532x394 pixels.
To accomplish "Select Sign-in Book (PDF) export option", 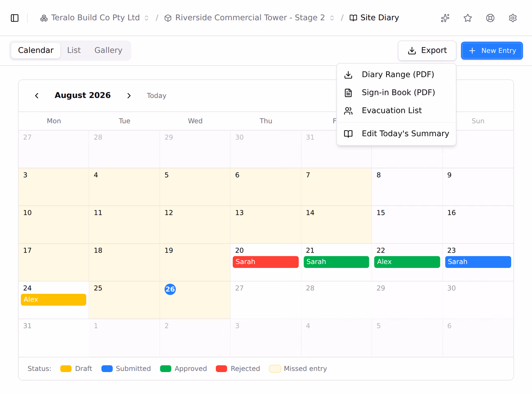I will click(396, 92).
